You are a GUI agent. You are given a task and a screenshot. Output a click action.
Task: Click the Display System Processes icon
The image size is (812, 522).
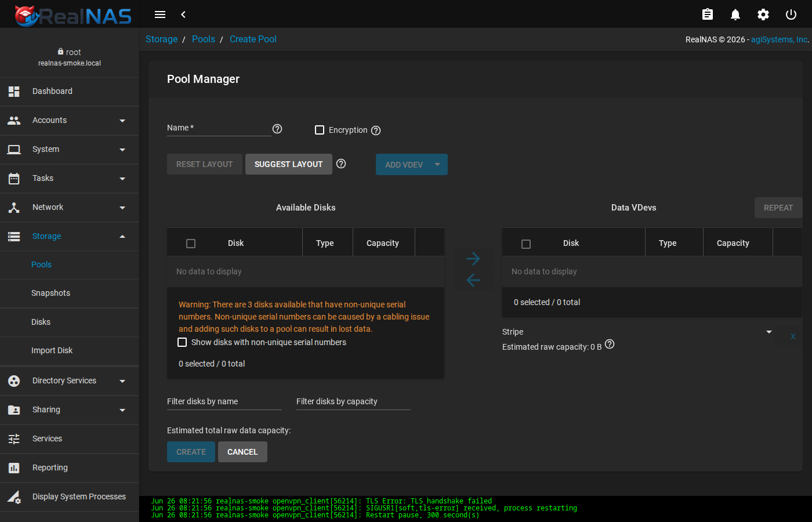click(14, 496)
